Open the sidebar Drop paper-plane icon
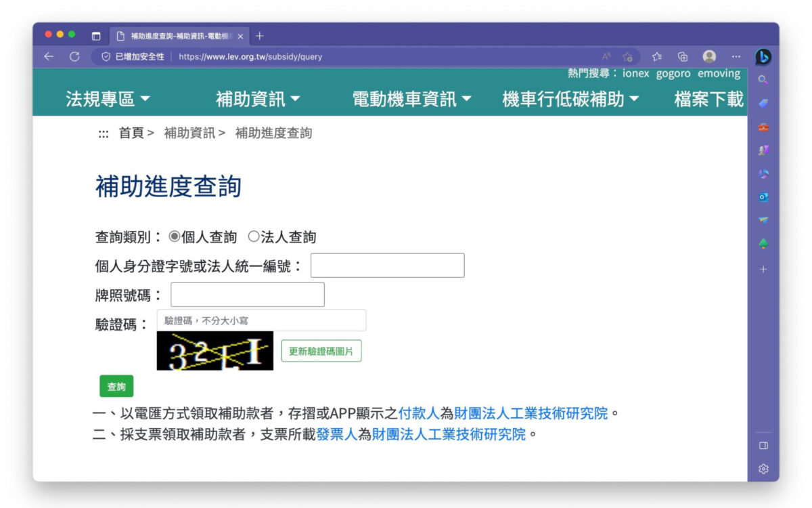Viewport: 812px width, 508px height. pos(763,220)
